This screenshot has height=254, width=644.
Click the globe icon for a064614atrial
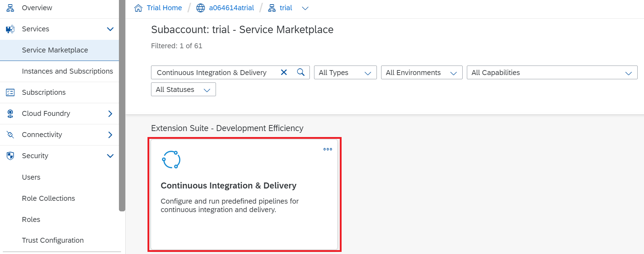[200, 8]
